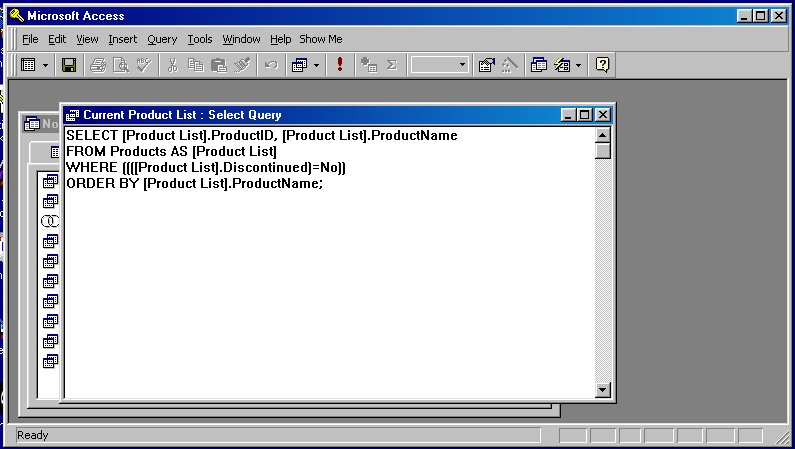
Task: Open the View menu
Action: coord(87,39)
